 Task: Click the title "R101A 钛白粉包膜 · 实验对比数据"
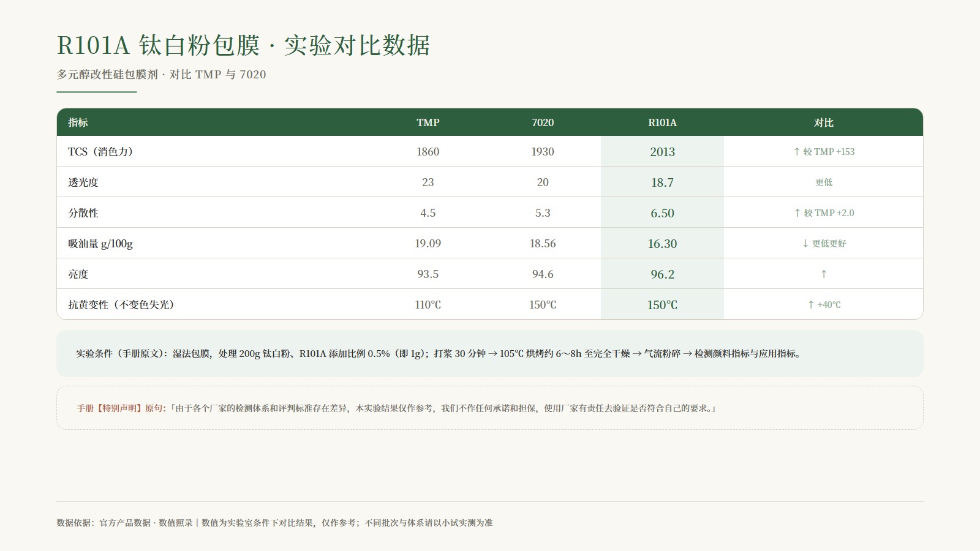point(243,45)
